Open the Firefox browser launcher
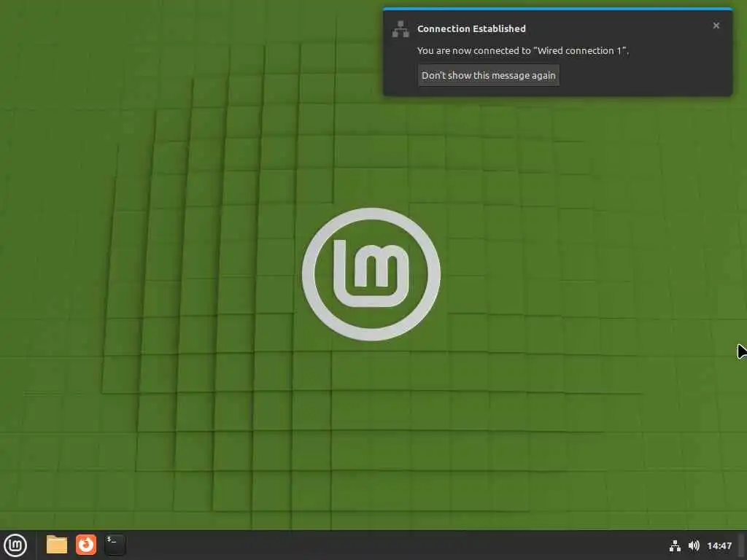 86,545
